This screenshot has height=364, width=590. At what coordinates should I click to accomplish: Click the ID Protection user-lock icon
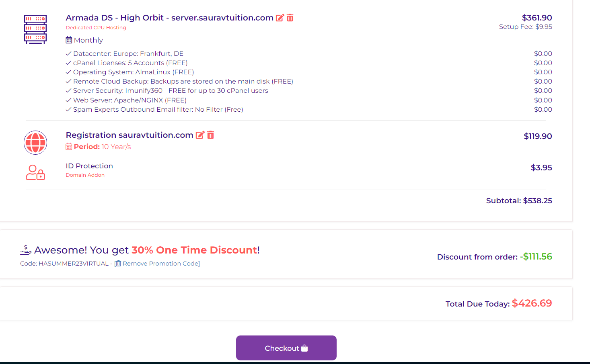pyautogui.click(x=35, y=172)
